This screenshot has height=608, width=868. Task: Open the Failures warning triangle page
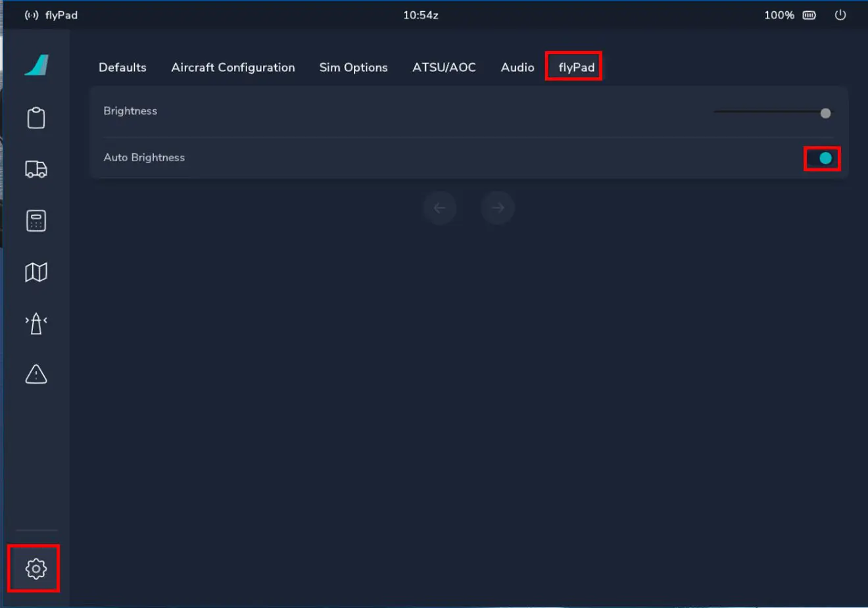pyautogui.click(x=36, y=374)
